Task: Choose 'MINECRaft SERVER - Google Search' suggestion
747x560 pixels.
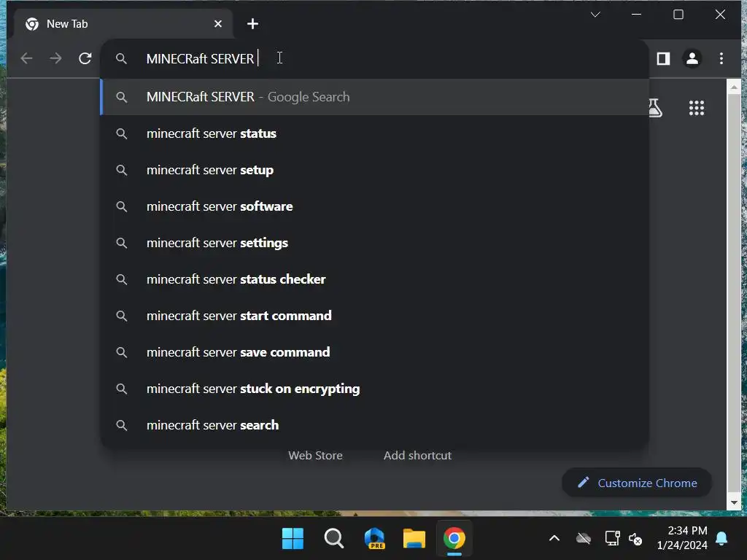Action: point(374,97)
